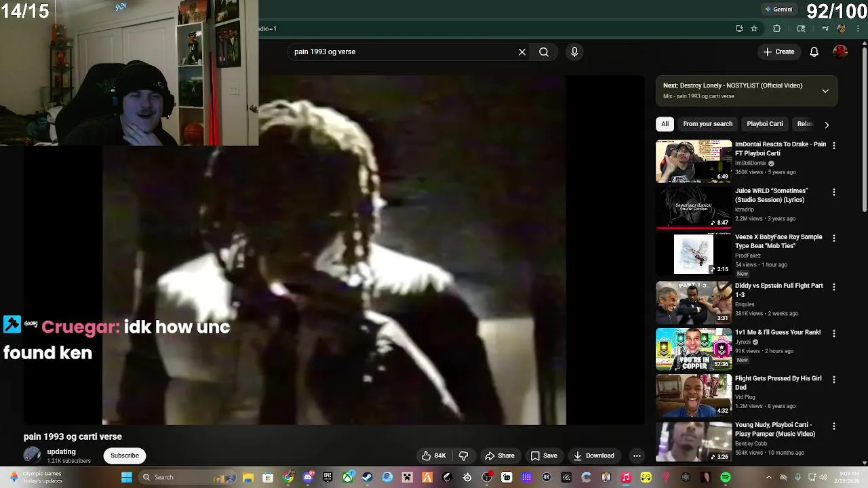Open Next: Destroy Lonely NOSTYLIST title

[x=732, y=85]
